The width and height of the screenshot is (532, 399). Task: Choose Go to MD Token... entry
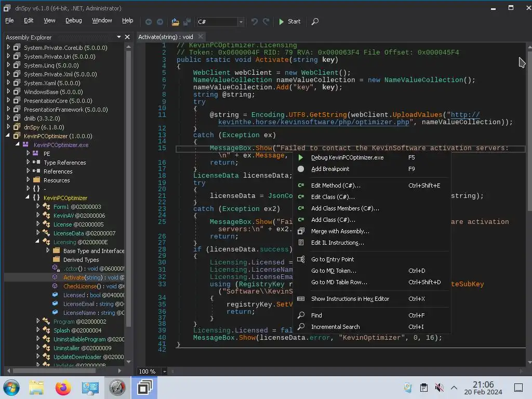(x=372, y=271)
